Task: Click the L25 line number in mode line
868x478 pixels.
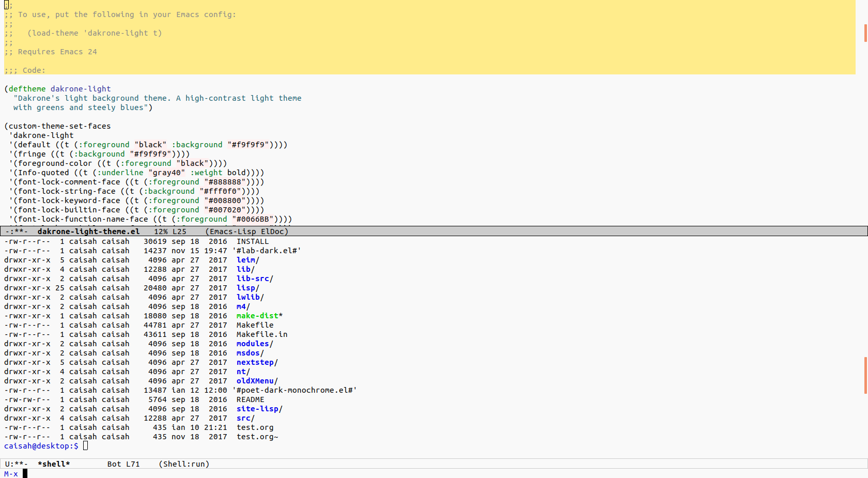Action: [x=179, y=232]
